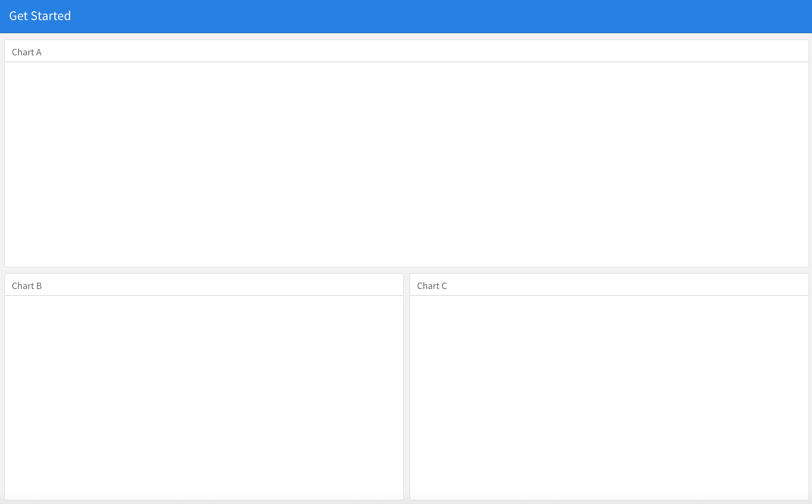Image resolution: width=812 pixels, height=504 pixels.
Task: Click inside Chart B's empty content area
Action: 204,398
